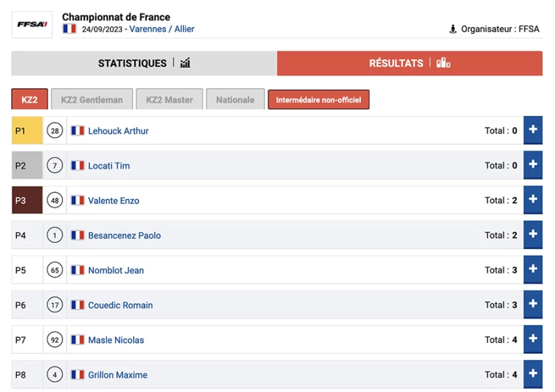Click kart number 28 circle badge

(55, 130)
